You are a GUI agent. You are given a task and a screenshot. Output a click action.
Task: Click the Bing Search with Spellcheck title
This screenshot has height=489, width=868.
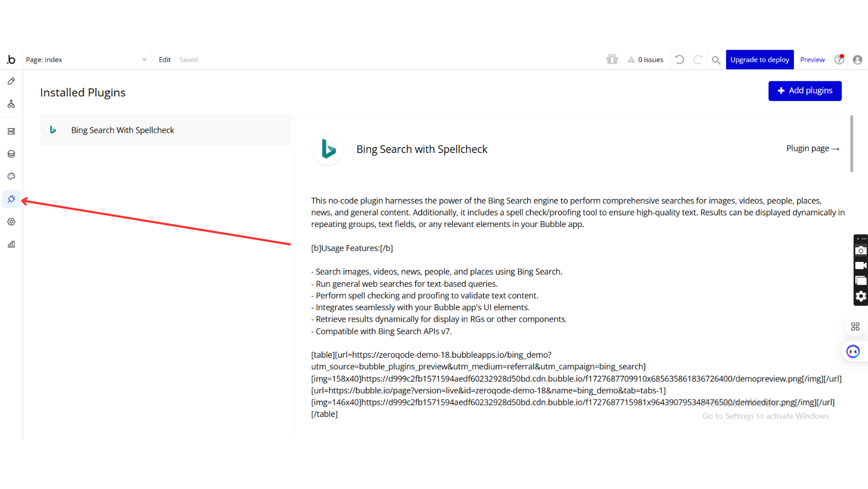click(x=422, y=149)
